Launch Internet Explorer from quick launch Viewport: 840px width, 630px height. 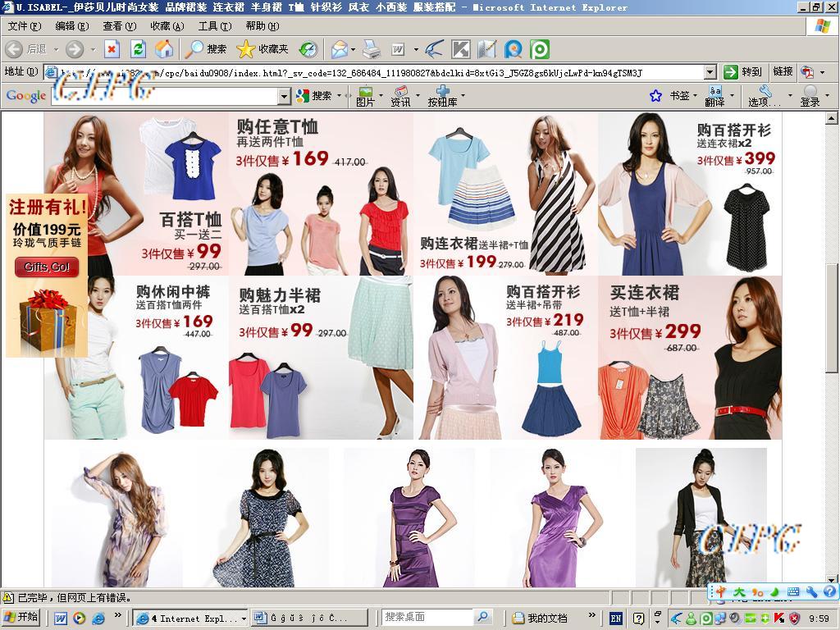pos(98,619)
